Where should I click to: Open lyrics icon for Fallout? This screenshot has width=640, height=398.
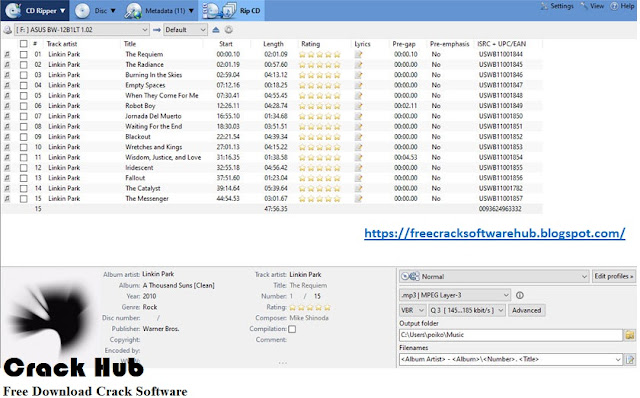(358, 178)
